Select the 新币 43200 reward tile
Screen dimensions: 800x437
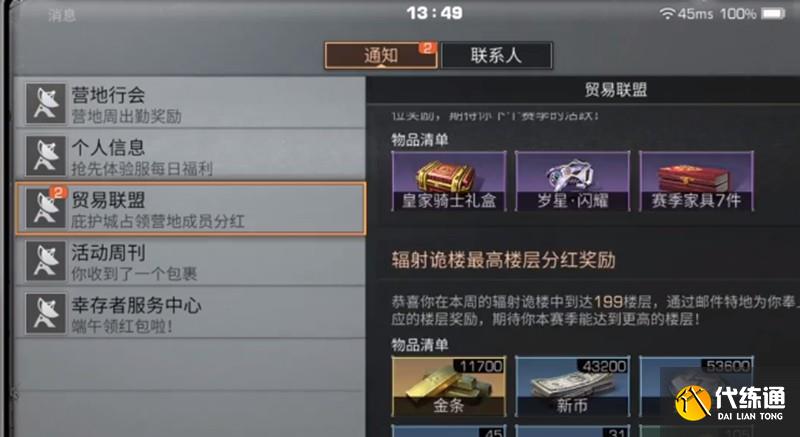(x=572, y=387)
